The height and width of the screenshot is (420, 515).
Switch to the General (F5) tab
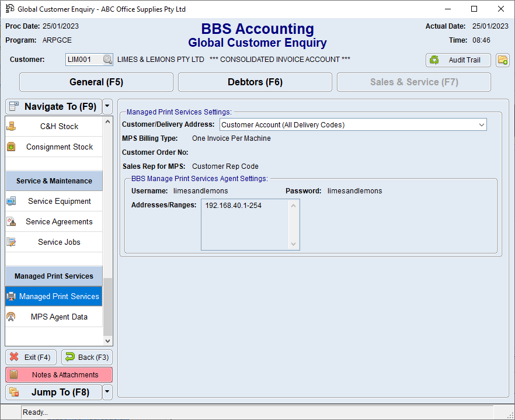[96, 82]
